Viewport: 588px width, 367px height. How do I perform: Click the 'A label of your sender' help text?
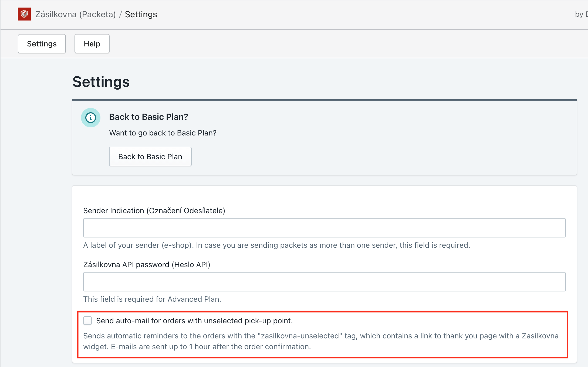[277, 245]
